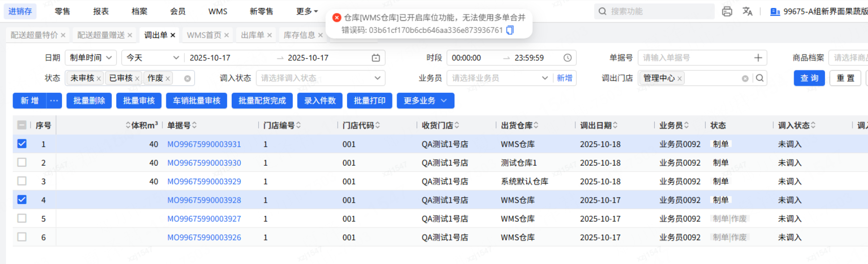Screen dimensions: 868x264
Task: Remove the 作废 status tag
Action: 168,78
